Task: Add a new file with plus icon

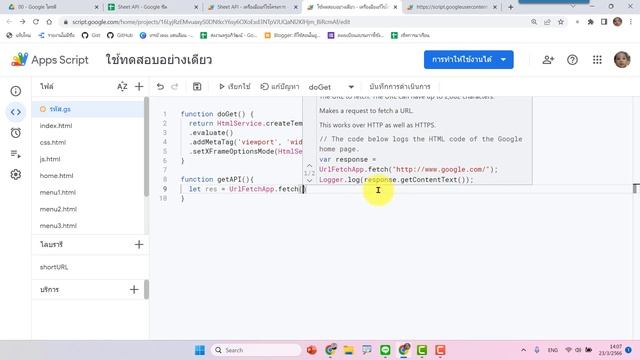Action: pyautogui.click(x=139, y=87)
